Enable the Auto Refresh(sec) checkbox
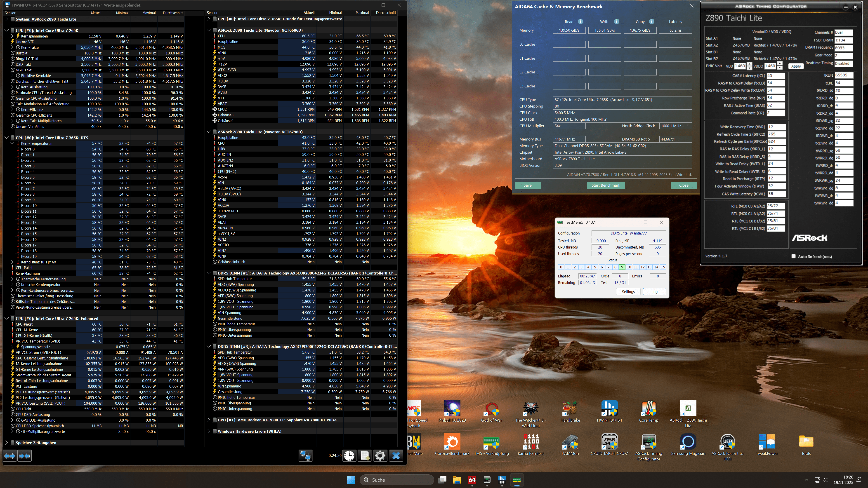 click(x=794, y=256)
